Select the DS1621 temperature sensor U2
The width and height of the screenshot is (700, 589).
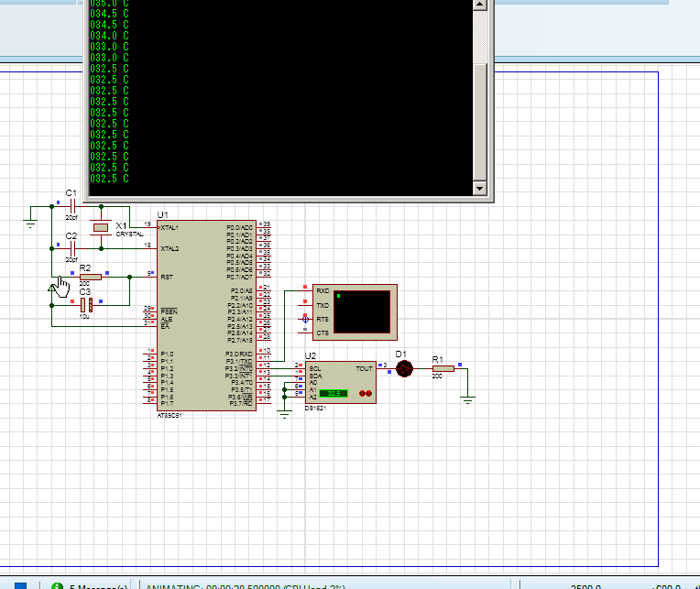pyautogui.click(x=341, y=382)
